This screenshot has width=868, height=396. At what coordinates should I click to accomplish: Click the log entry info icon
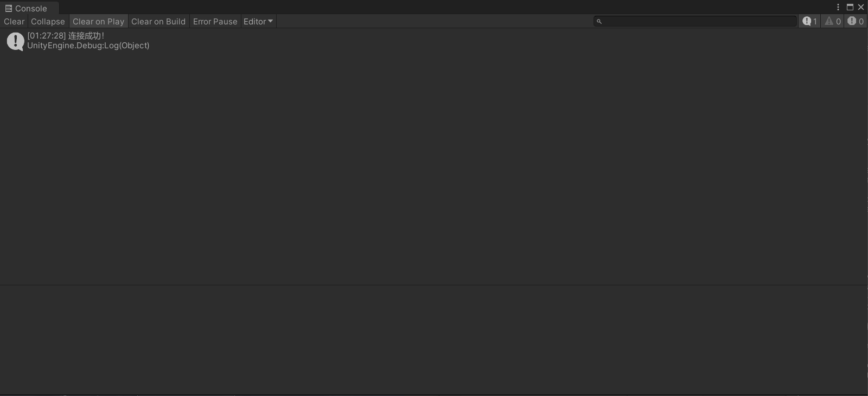pyautogui.click(x=15, y=41)
